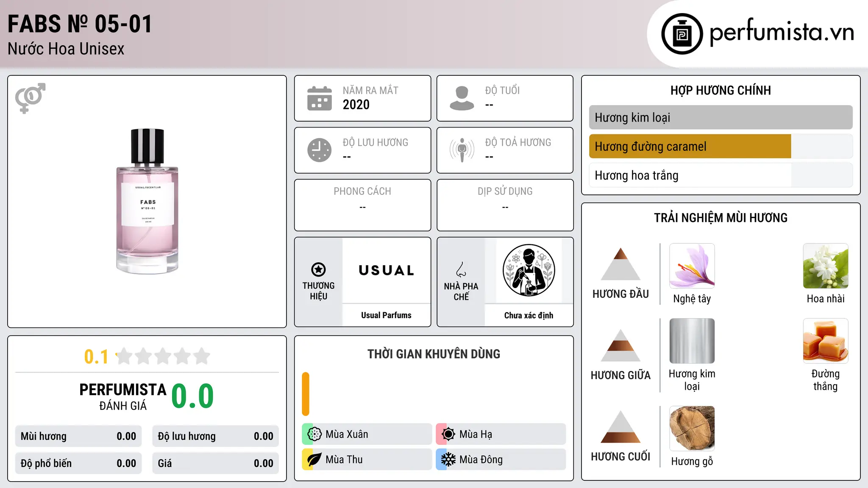
Task: Select the Mùa Xuân season row
Action: (367, 434)
